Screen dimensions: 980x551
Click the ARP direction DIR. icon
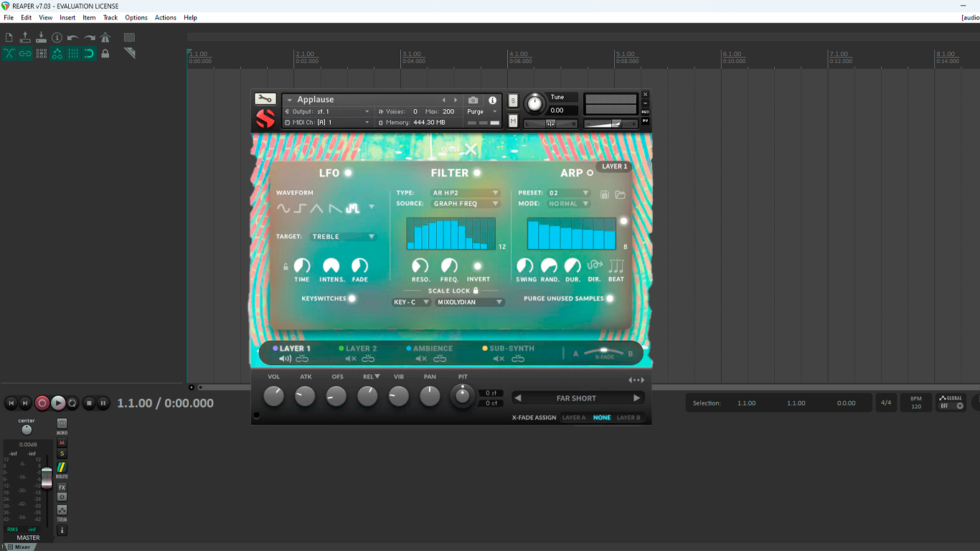point(594,265)
